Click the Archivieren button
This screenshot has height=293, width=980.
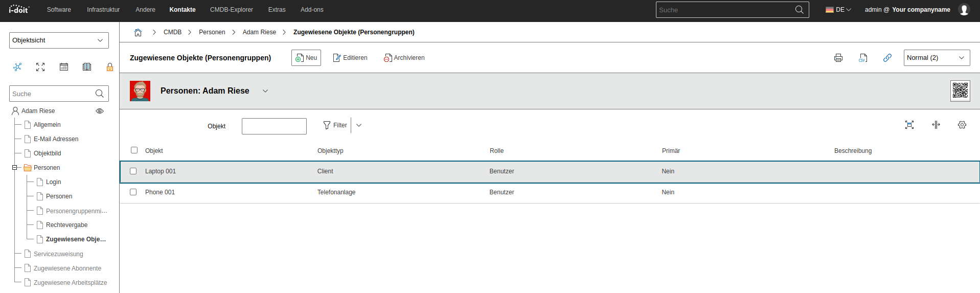coord(404,58)
